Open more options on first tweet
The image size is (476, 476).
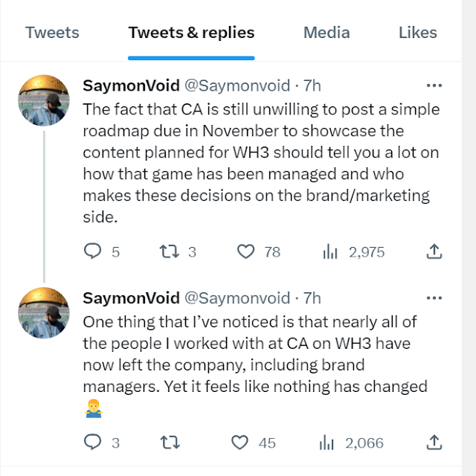(x=434, y=86)
